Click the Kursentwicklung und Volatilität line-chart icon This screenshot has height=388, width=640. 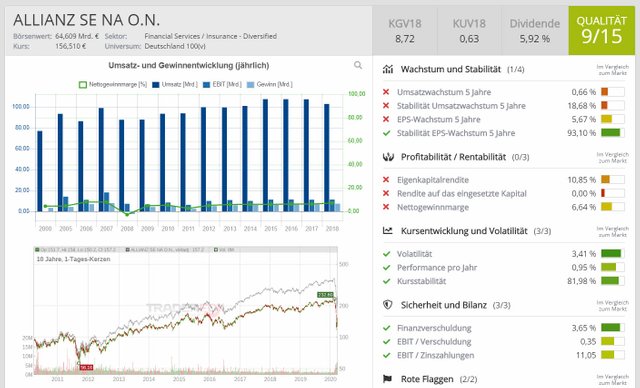(388, 231)
